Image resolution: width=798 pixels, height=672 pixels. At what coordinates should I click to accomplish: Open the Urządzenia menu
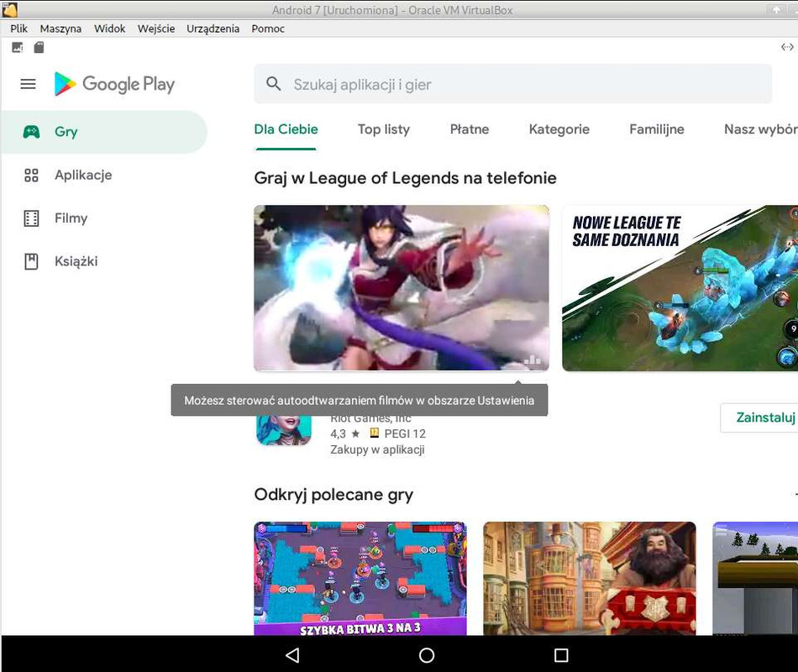coord(213,29)
